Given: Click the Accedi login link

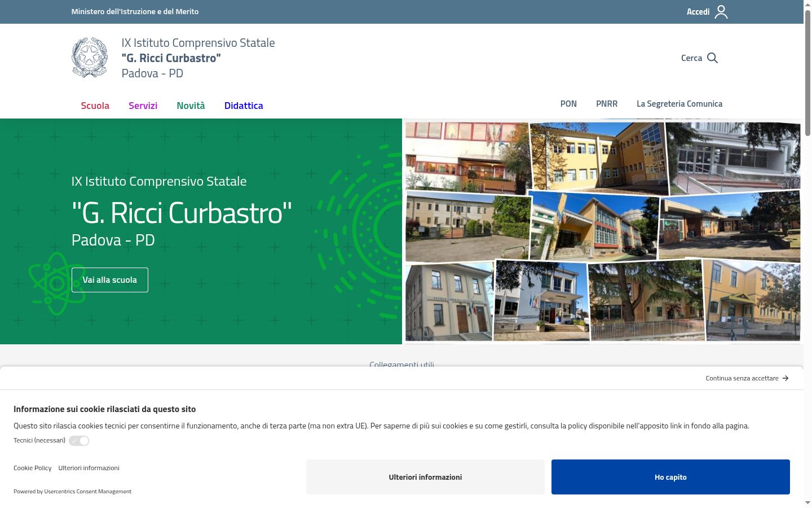Looking at the screenshot, I should [x=698, y=12].
